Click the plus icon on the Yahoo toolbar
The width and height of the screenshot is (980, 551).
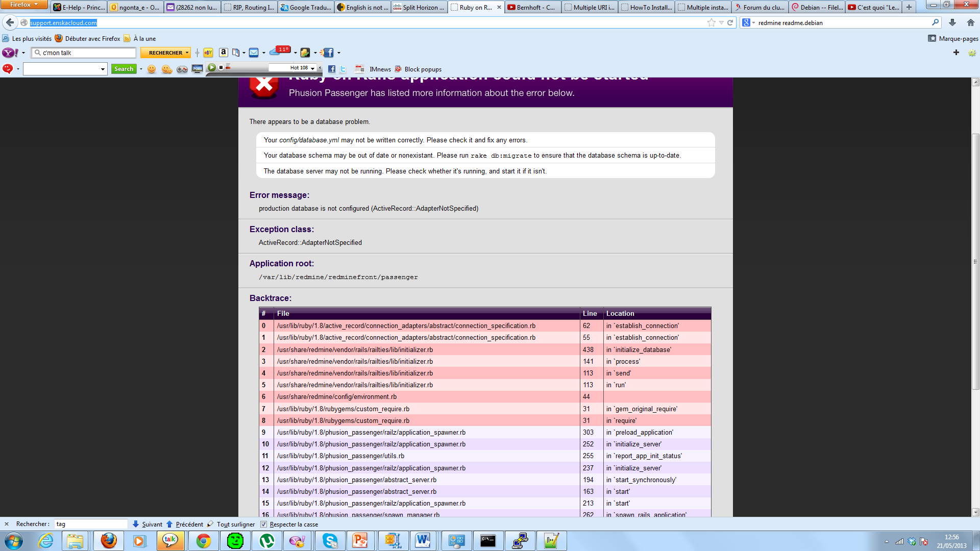[956, 53]
